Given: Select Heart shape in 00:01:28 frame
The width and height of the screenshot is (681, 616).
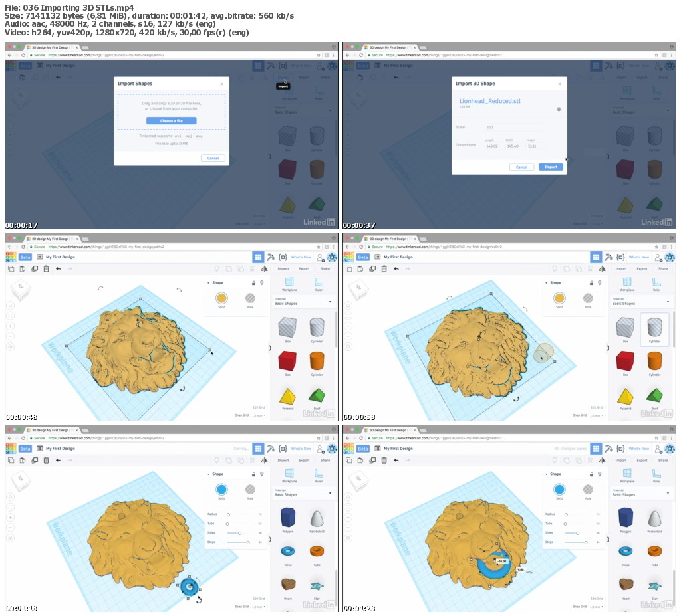Looking at the screenshot, I should pyautogui.click(x=625, y=585).
